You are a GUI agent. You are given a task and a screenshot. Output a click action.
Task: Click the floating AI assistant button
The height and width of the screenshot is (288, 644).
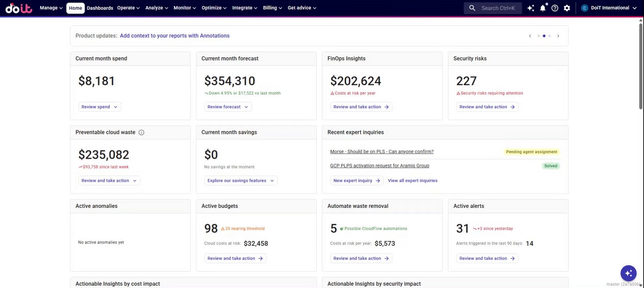pyautogui.click(x=628, y=273)
